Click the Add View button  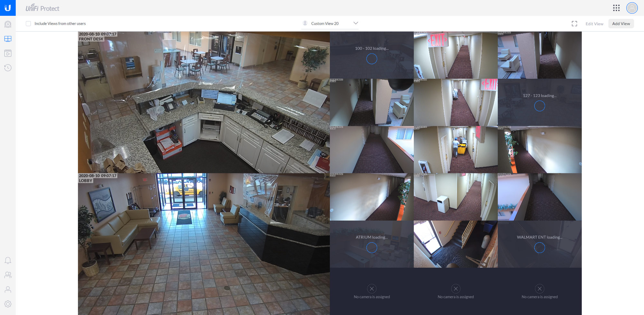click(621, 24)
